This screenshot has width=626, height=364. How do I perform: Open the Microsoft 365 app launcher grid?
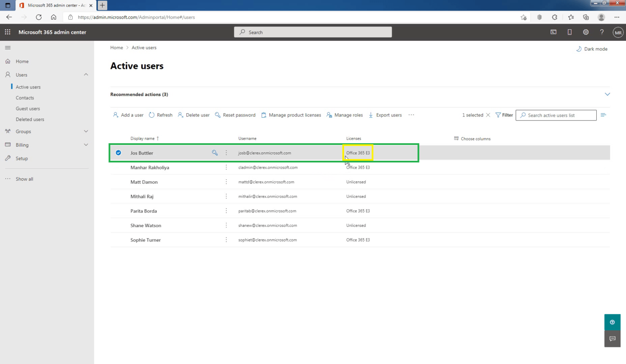pyautogui.click(x=7, y=32)
